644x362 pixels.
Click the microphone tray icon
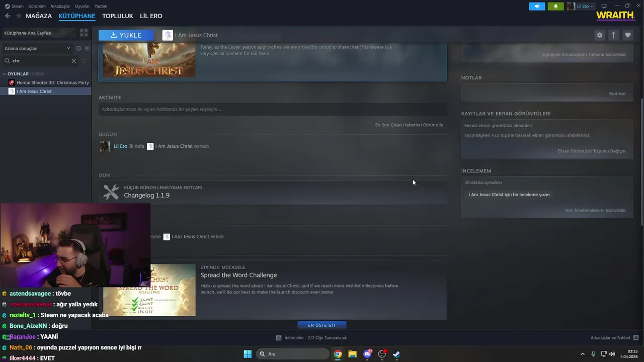[x=593, y=354]
